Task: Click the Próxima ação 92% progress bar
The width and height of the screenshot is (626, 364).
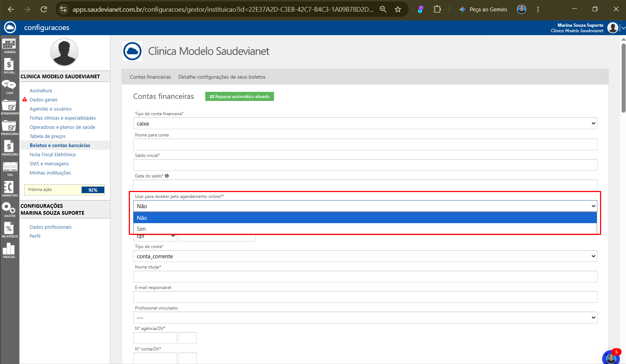Action: pos(64,190)
